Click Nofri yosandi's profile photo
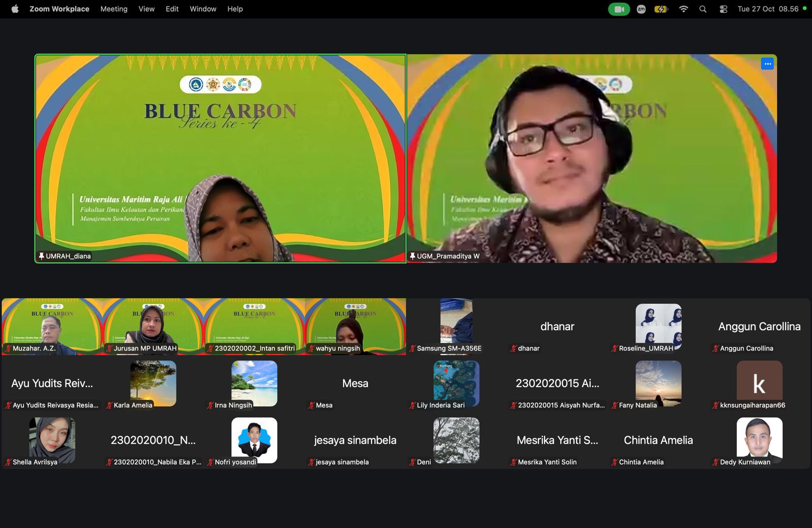The width and height of the screenshot is (812, 528). (254, 440)
